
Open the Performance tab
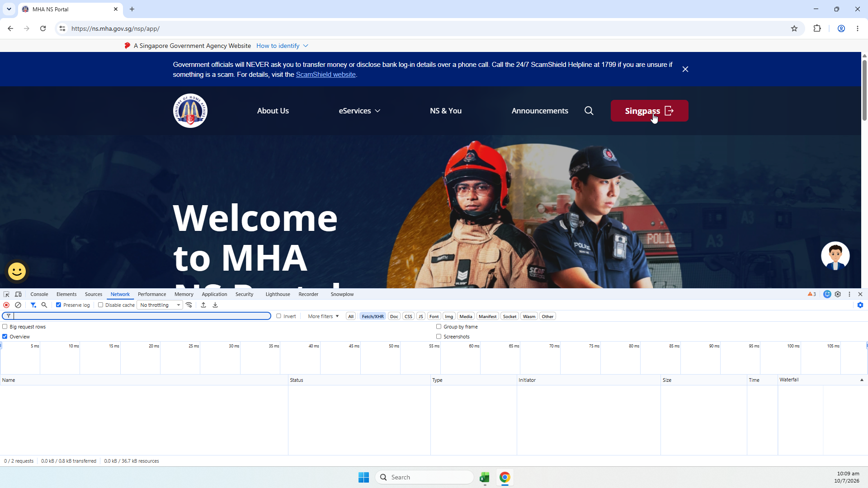tap(152, 294)
